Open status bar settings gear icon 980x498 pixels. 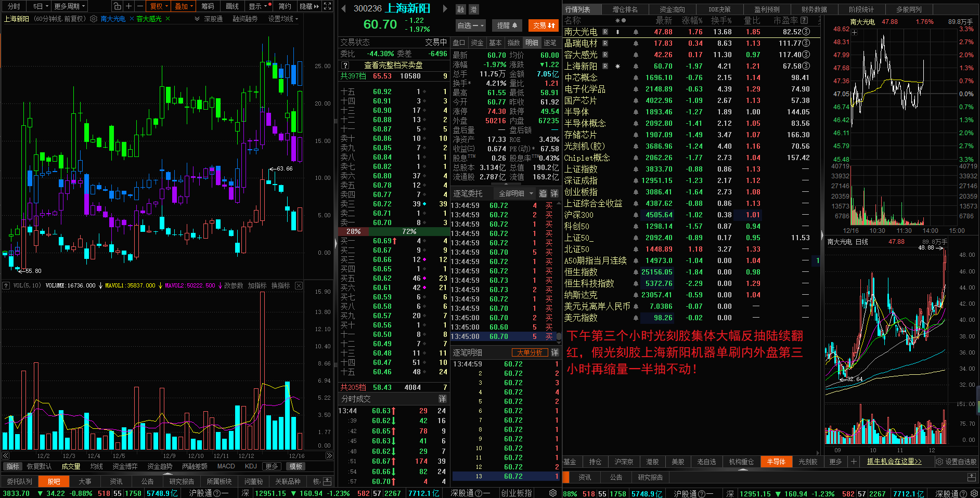[x=553, y=493]
